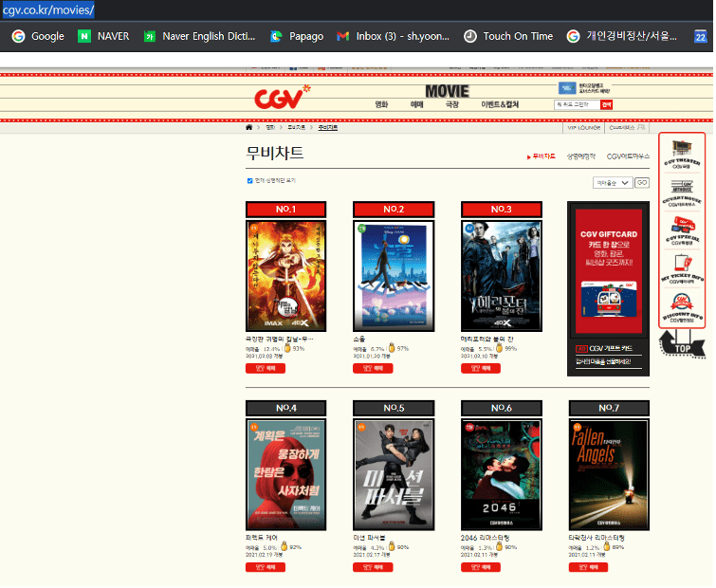The image size is (716, 588).
Task: Open the Discount Info sidebar shortcut
Action: (x=682, y=308)
